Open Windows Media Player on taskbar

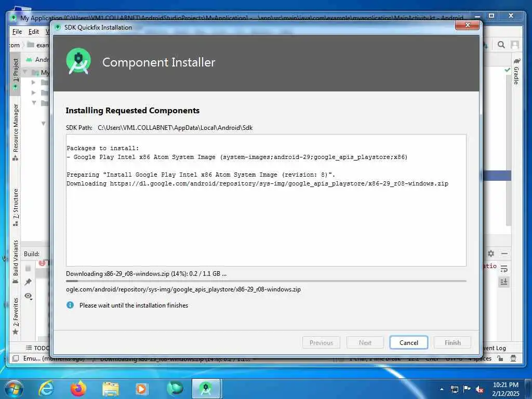(x=141, y=389)
